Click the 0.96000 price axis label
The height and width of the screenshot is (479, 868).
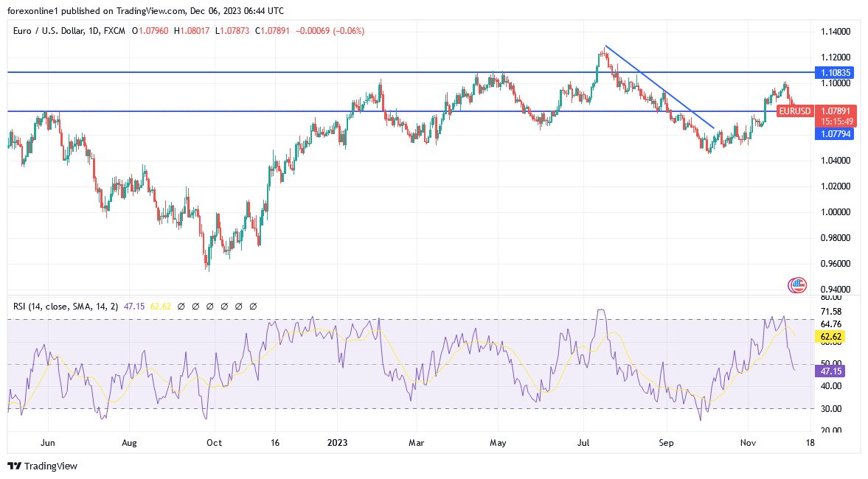click(836, 263)
